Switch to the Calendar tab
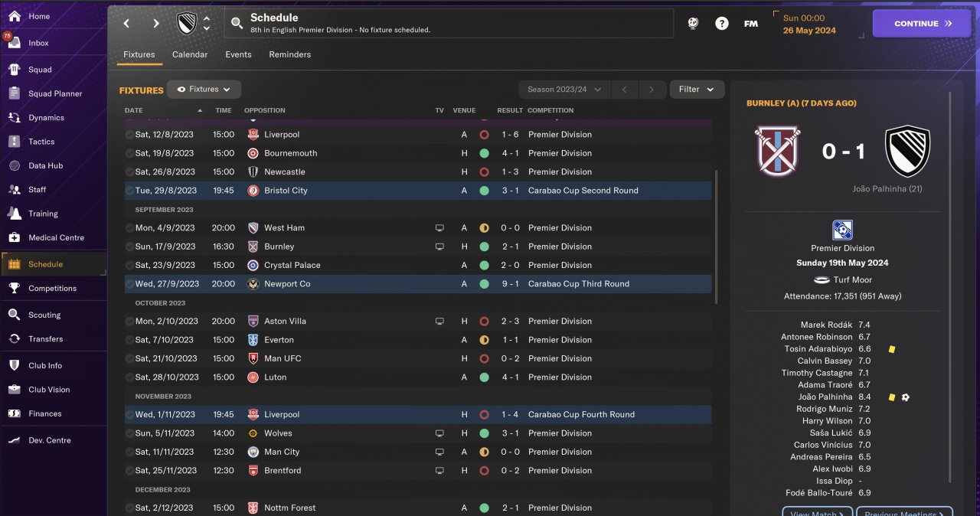The image size is (980, 516). coord(190,54)
